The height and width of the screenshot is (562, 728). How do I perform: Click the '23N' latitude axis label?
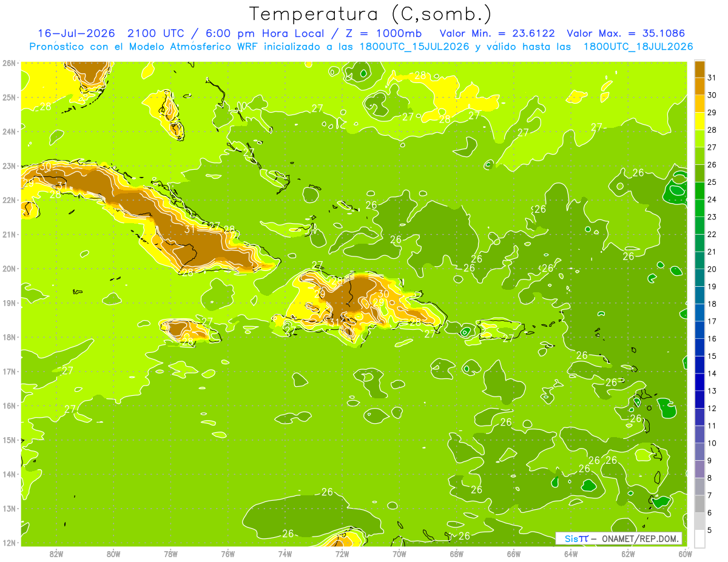[x=8, y=166]
